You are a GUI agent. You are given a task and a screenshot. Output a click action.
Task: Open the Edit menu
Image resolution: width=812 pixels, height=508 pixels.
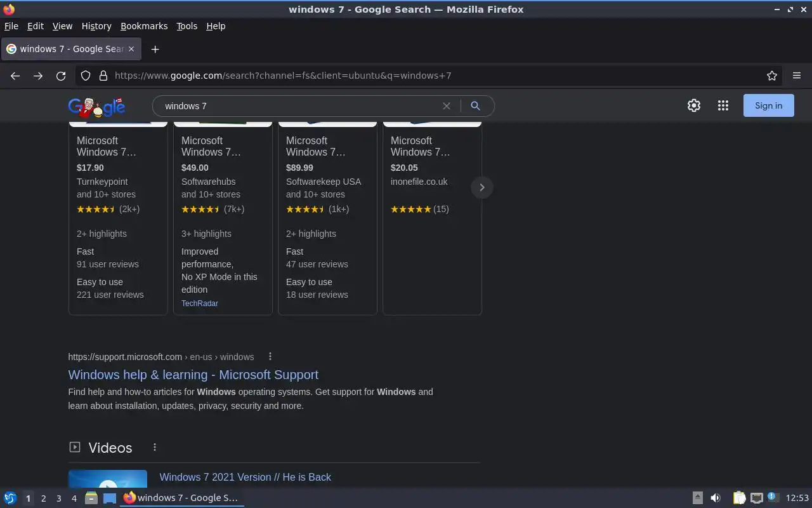pos(36,26)
